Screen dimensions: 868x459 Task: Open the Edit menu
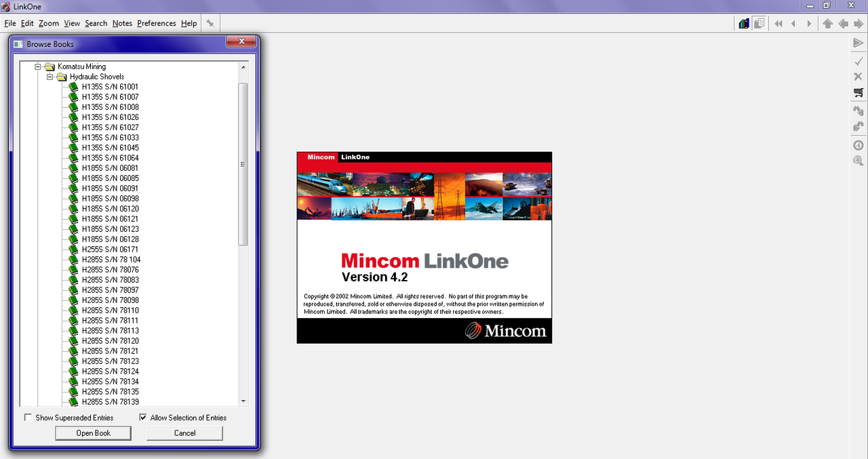27,23
